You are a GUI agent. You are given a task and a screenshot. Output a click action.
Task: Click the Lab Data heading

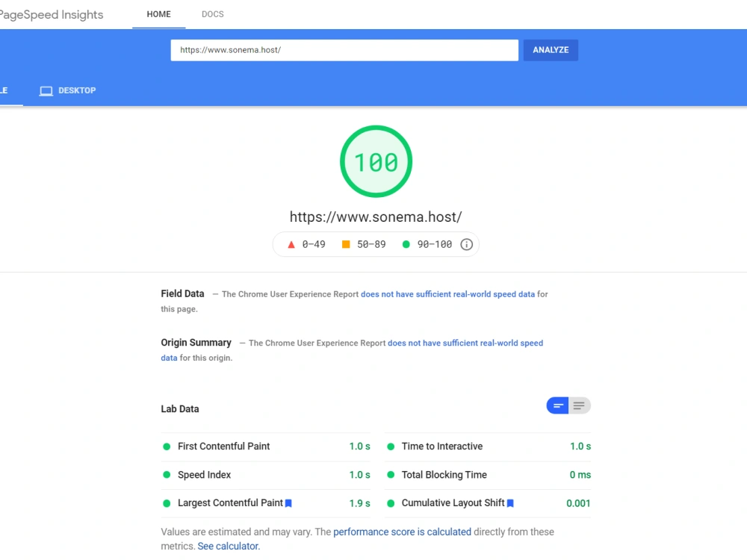click(x=179, y=409)
